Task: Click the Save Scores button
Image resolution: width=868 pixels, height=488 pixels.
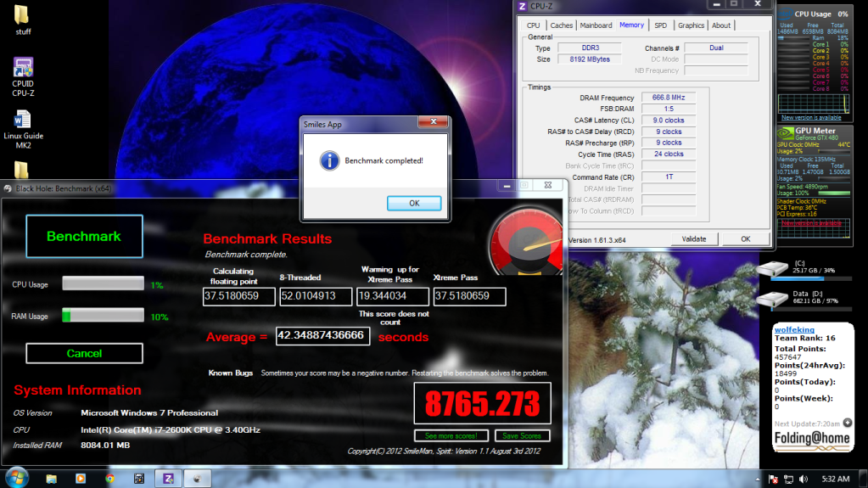Action: 522,436
